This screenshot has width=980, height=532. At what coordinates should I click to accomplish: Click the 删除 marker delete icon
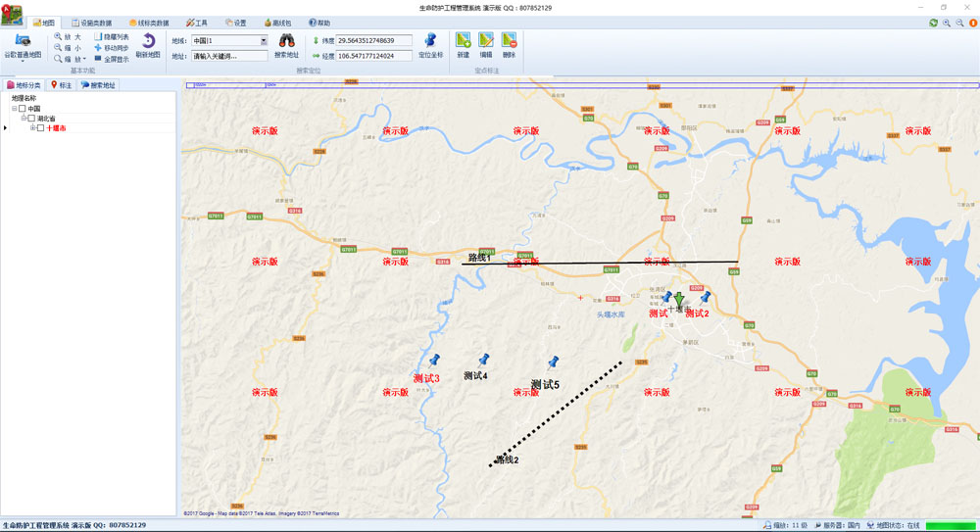[509, 41]
